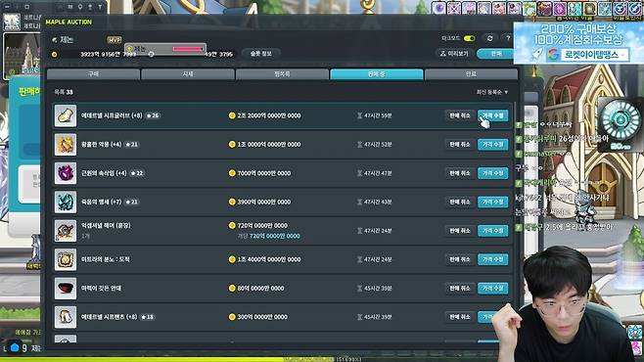Click the MAPLE AUCTION window title
Screen dimensions: 644x362
point(69,22)
